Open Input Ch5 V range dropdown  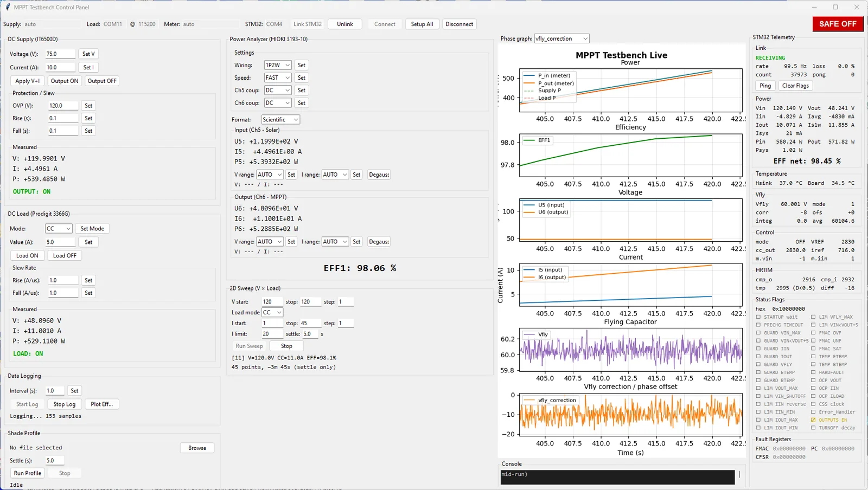270,175
